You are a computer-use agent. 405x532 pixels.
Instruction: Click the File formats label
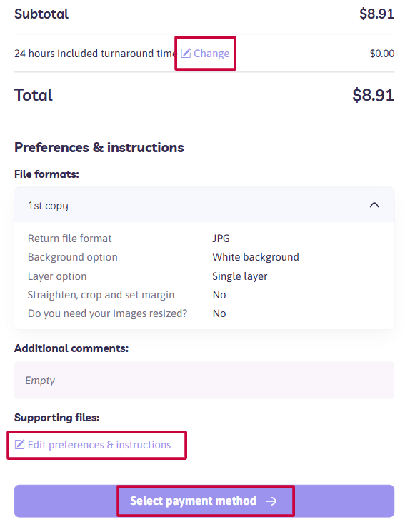point(46,174)
